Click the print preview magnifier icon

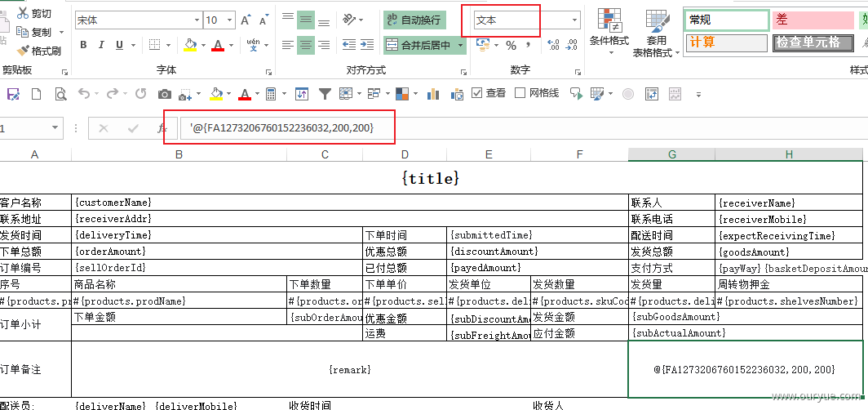click(60, 94)
